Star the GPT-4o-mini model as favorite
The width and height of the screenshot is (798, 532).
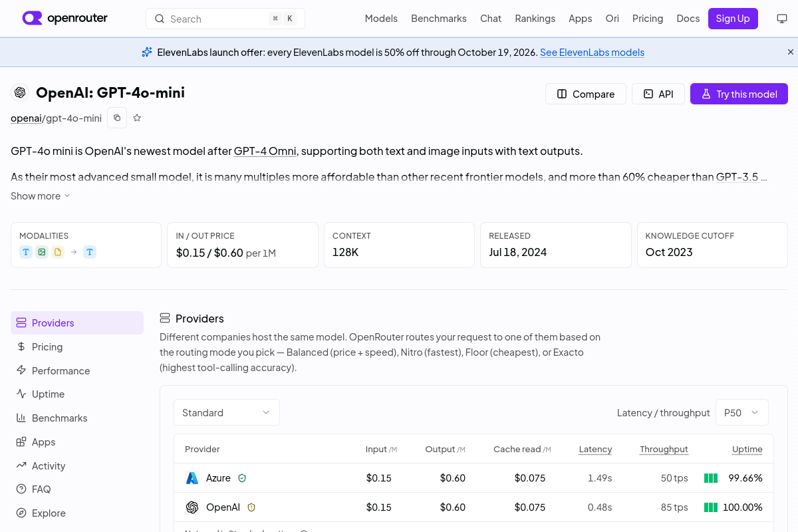[137, 118]
